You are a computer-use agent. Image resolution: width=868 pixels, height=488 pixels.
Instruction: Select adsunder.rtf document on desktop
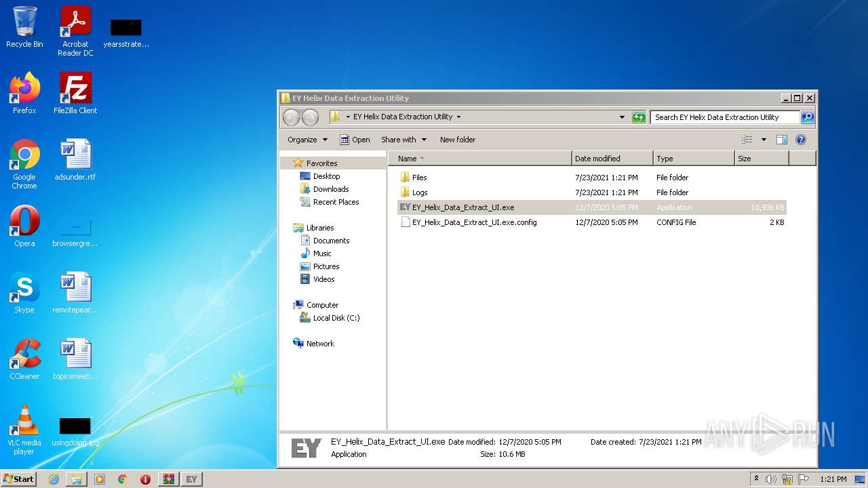point(75,160)
